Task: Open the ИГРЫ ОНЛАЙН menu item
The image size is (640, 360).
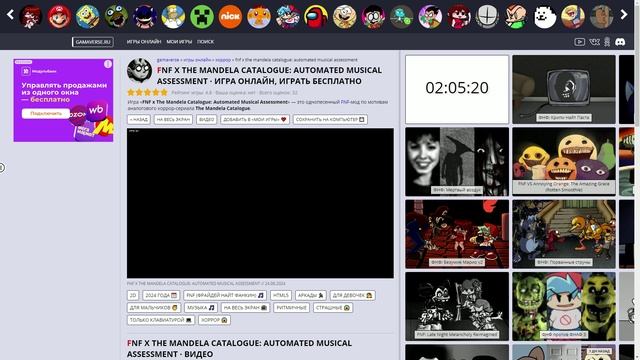Action: pyautogui.click(x=144, y=42)
